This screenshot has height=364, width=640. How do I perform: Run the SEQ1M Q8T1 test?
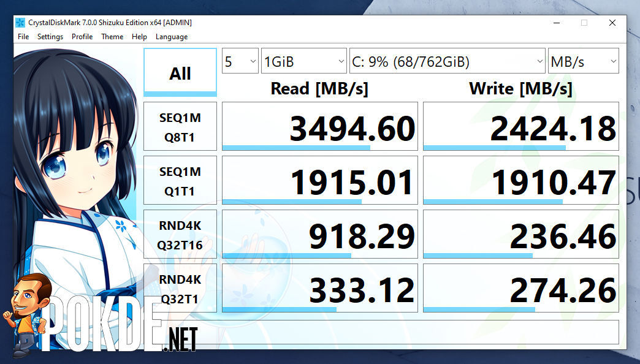pos(180,126)
